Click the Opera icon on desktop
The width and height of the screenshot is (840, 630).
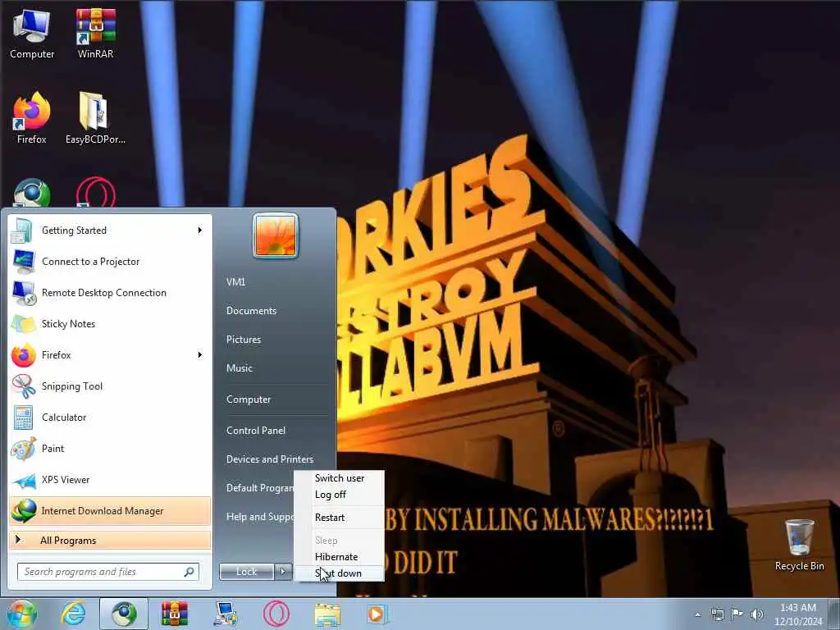[x=96, y=193]
